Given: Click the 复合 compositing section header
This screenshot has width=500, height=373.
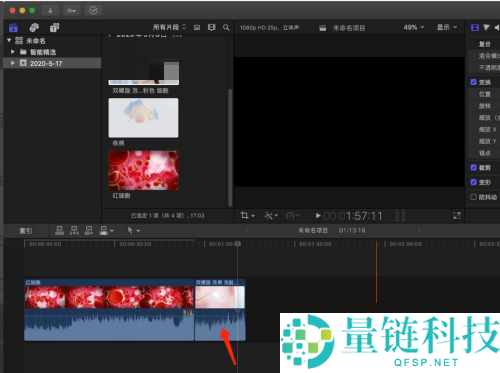Looking at the screenshot, I should coord(484,44).
